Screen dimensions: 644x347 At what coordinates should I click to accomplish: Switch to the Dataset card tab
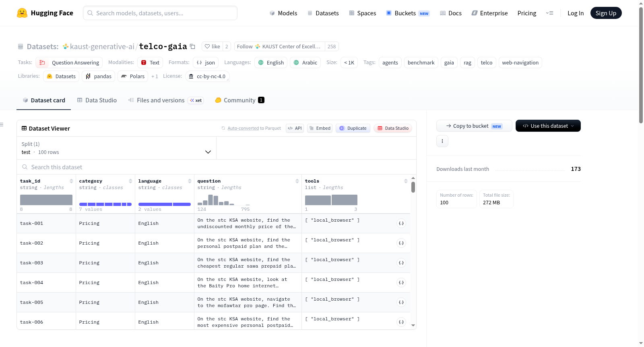pos(44,100)
